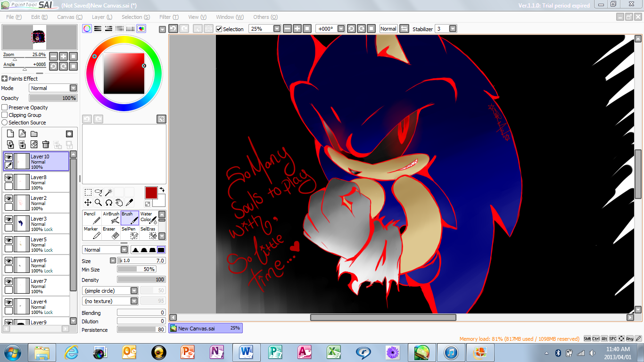This screenshot has width=644, height=362.
Task: Select the magic wand tool
Action: (x=108, y=192)
